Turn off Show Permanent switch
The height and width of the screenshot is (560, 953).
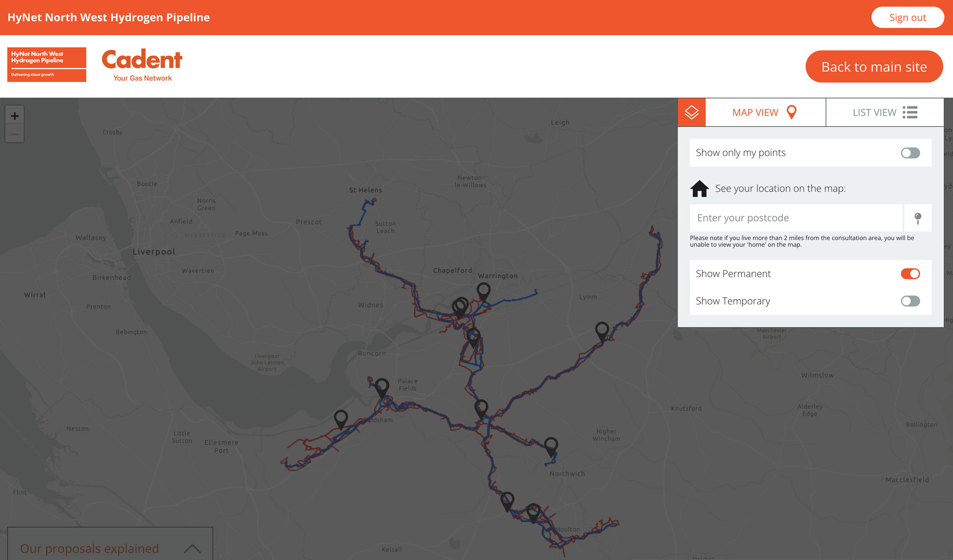(910, 274)
